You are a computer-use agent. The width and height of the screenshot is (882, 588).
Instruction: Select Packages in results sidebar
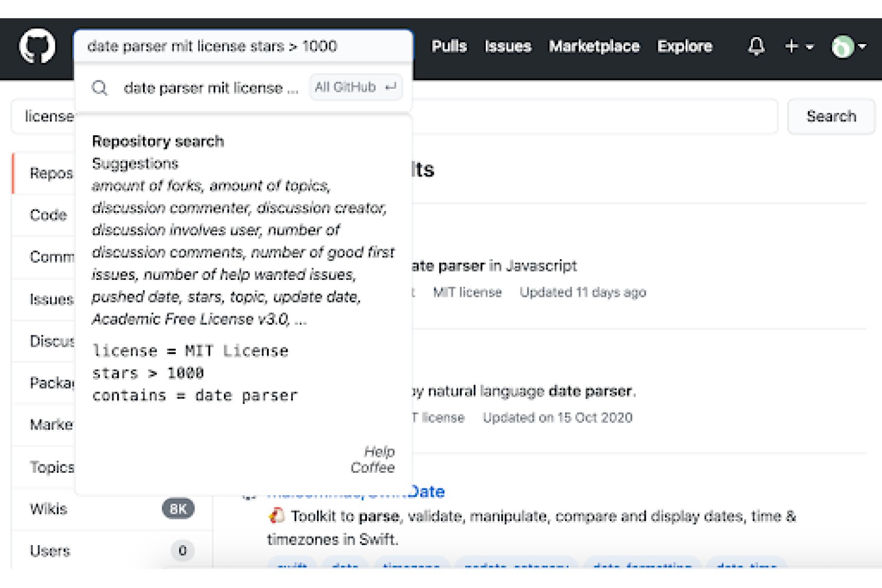click(44, 383)
